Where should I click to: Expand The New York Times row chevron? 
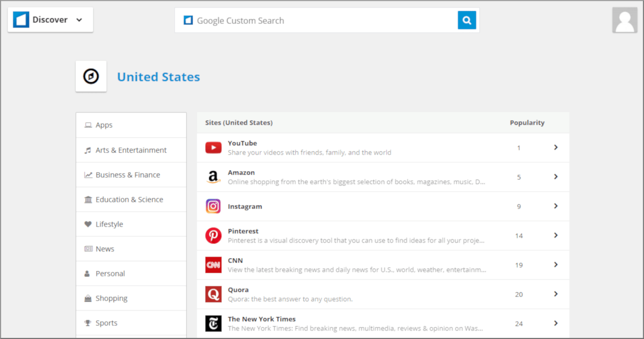pos(556,323)
